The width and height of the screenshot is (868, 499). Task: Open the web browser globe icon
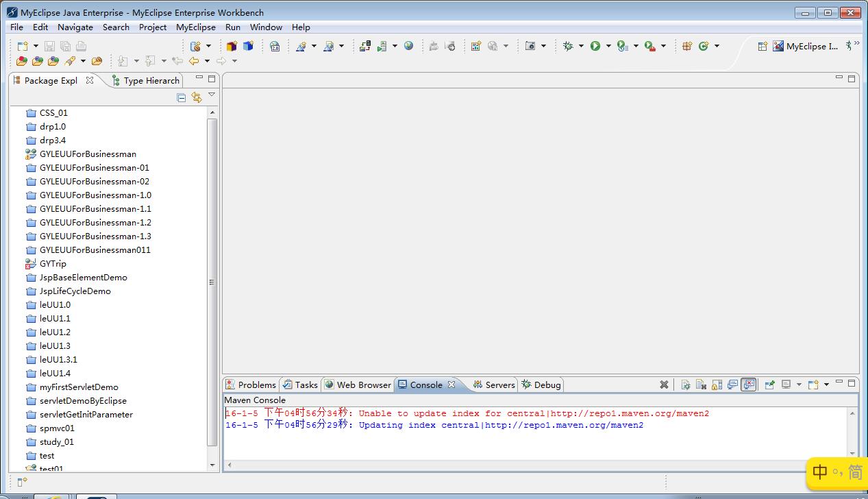[x=409, y=46]
